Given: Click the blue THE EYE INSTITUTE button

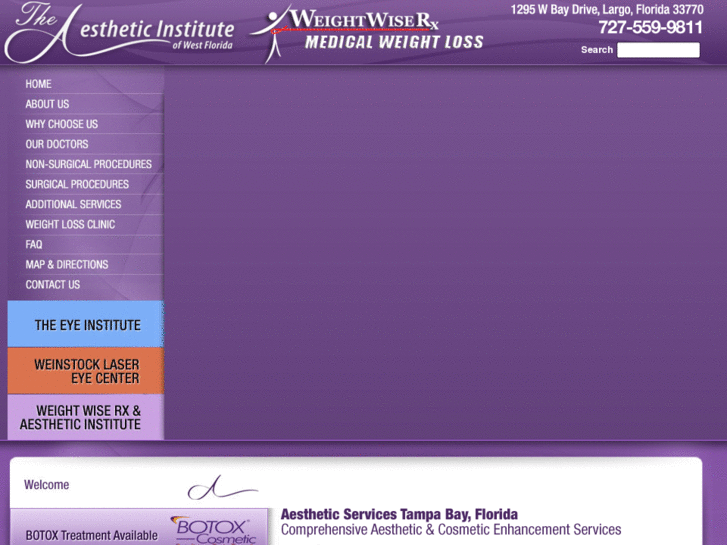Looking at the screenshot, I should (86, 324).
